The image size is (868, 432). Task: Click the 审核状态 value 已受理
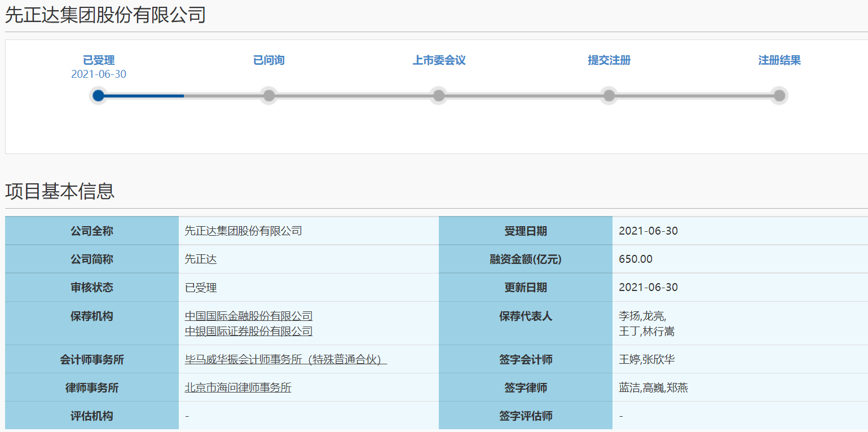click(201, 288)
